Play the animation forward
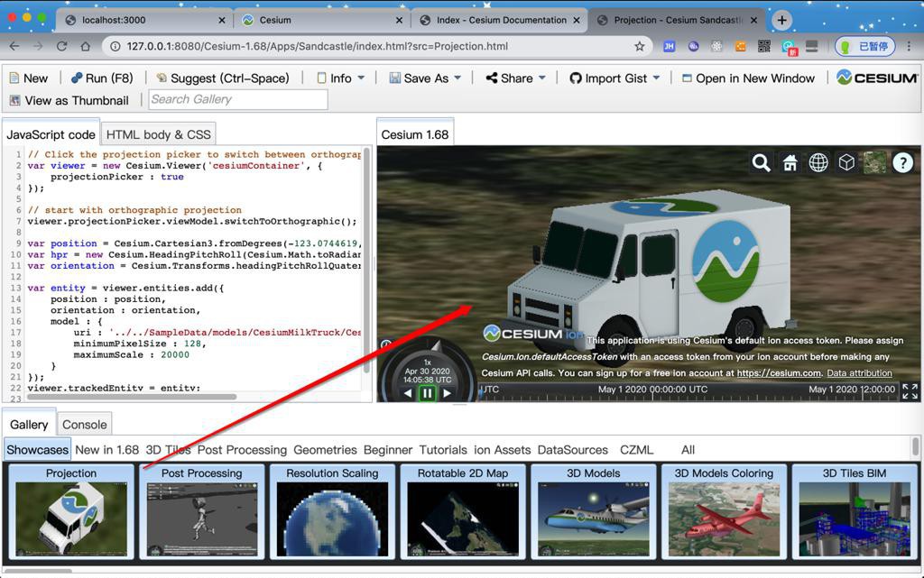Image resolution: width=924 pixels, height=578 pixels. 447,393
